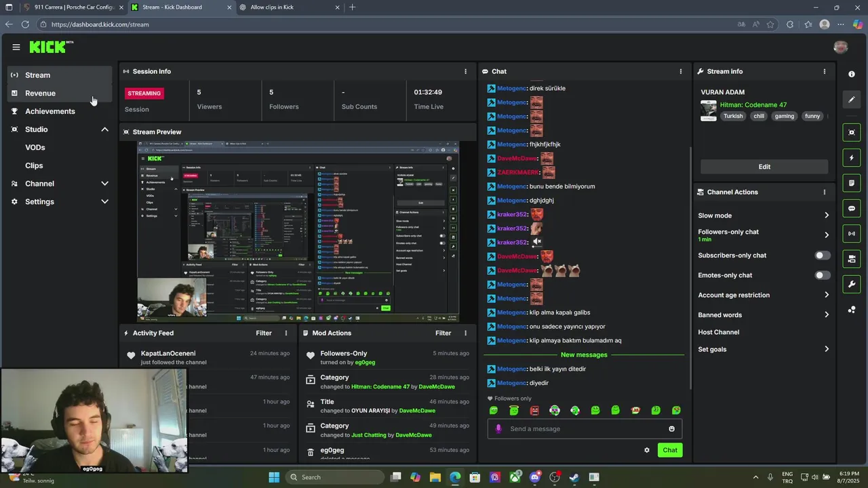The width and height of the screenshot is (868, 488).
Task: Jump to New messages in chat
Action: pos(584,354)
